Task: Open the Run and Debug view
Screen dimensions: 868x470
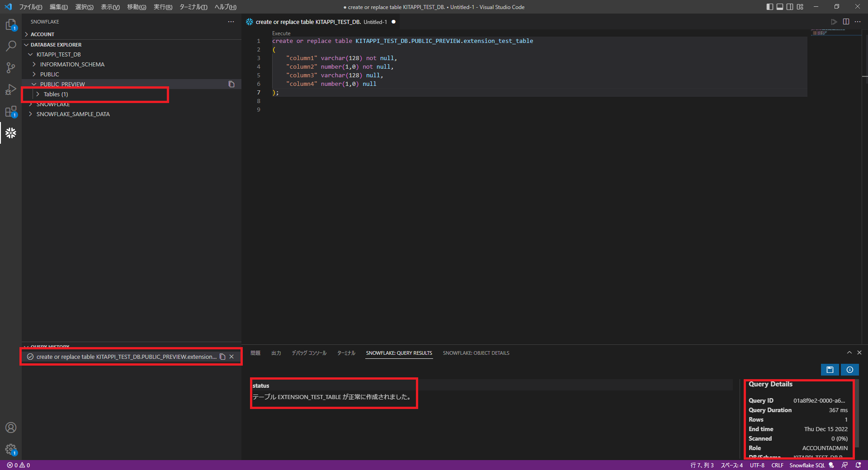Action: [x=10, y=89]
